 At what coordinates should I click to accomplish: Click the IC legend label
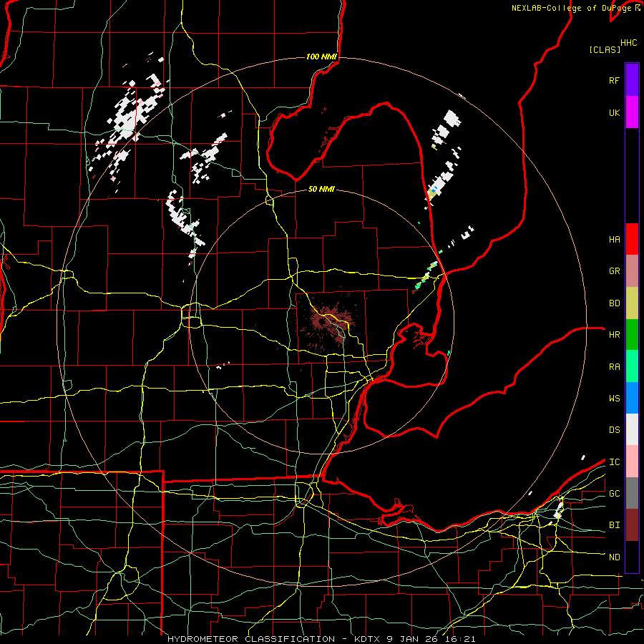click(614, 462)
